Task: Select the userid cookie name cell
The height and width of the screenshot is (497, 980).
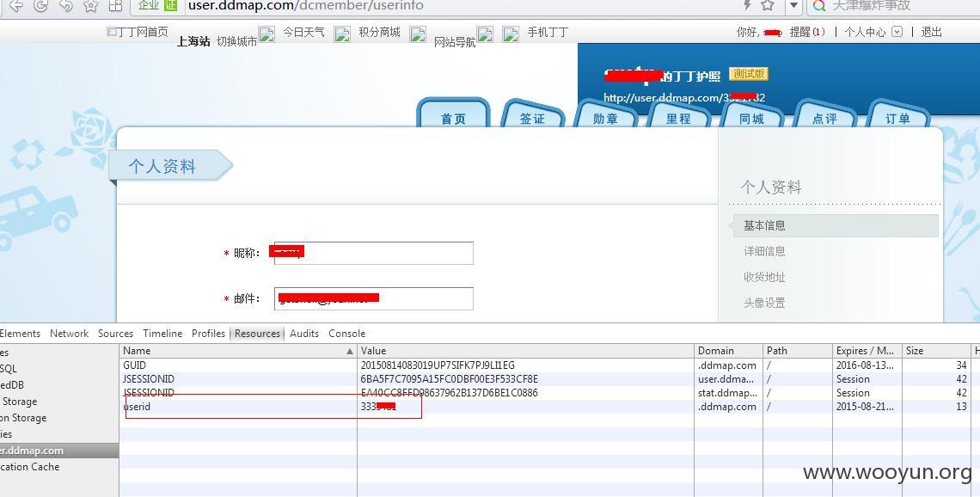Action: pos(137,407)
